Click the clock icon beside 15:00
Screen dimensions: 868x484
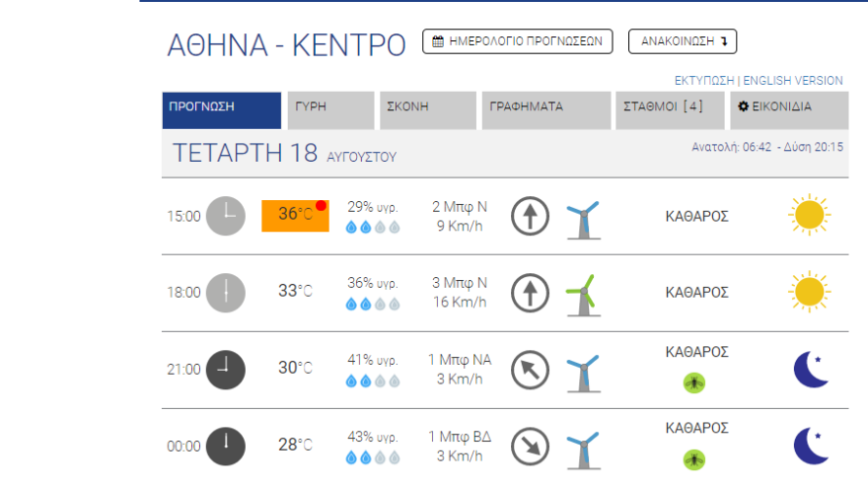point(225,216)
